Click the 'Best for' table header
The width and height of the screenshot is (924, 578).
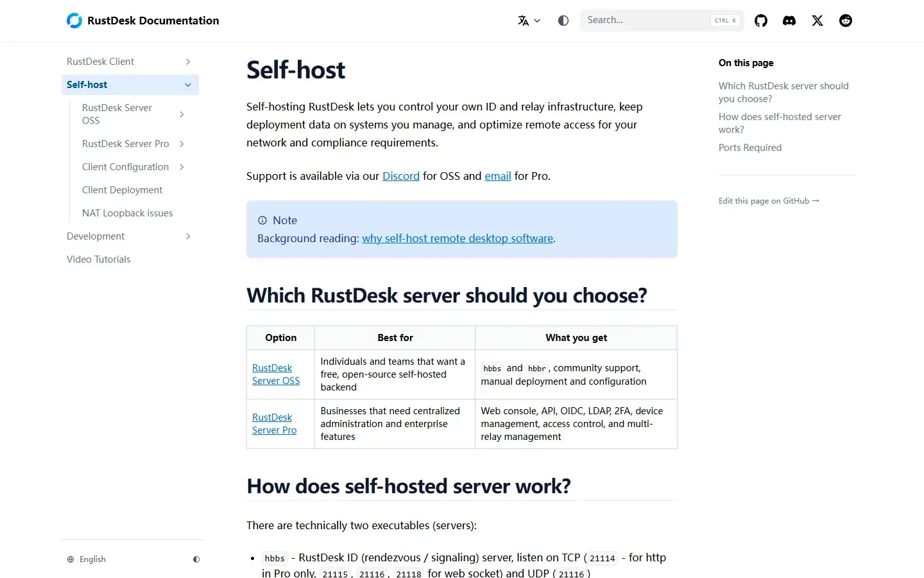click(395, 338)
